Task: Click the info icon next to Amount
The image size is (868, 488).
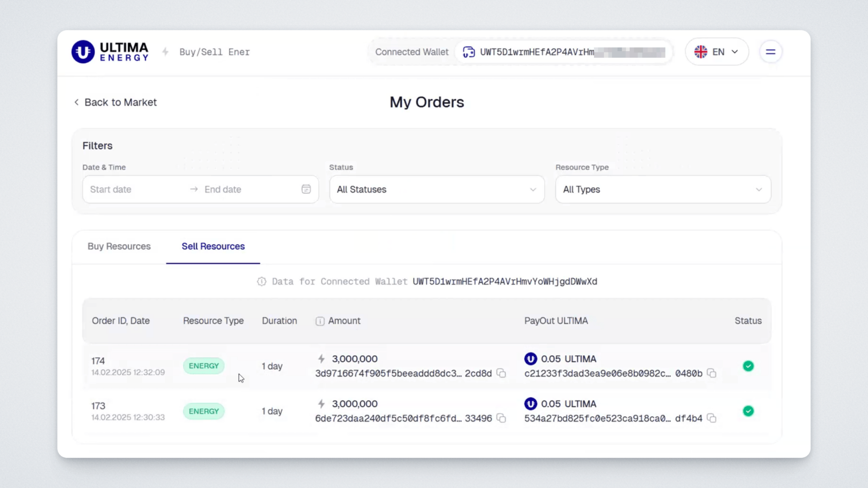Action: click(320, 321)
